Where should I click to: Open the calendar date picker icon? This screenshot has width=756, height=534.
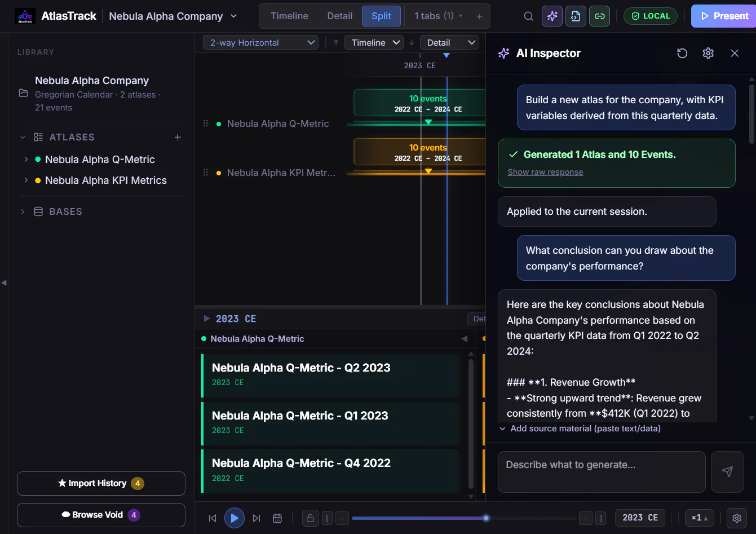[277, 518]
